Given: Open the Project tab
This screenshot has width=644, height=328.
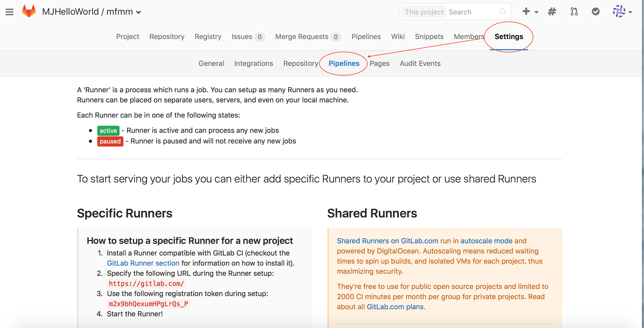Looking at the screenshot, I should coord(128,37).
